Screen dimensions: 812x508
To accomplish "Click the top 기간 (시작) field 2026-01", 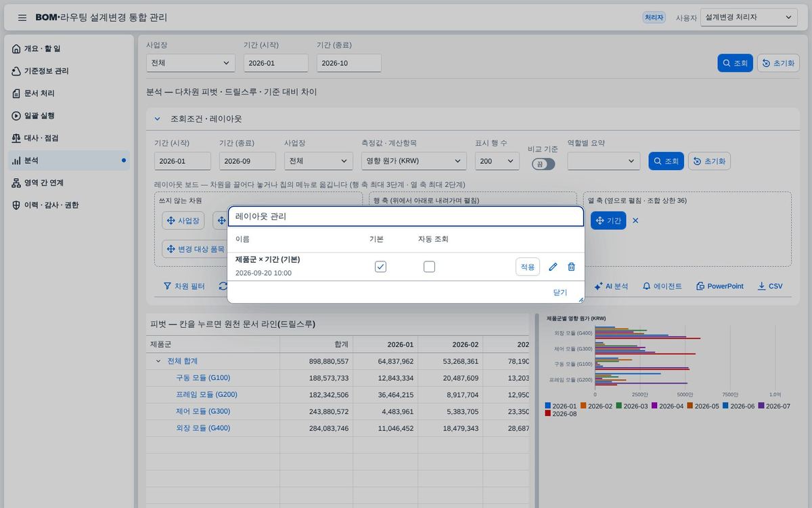I will coord(276,63).
